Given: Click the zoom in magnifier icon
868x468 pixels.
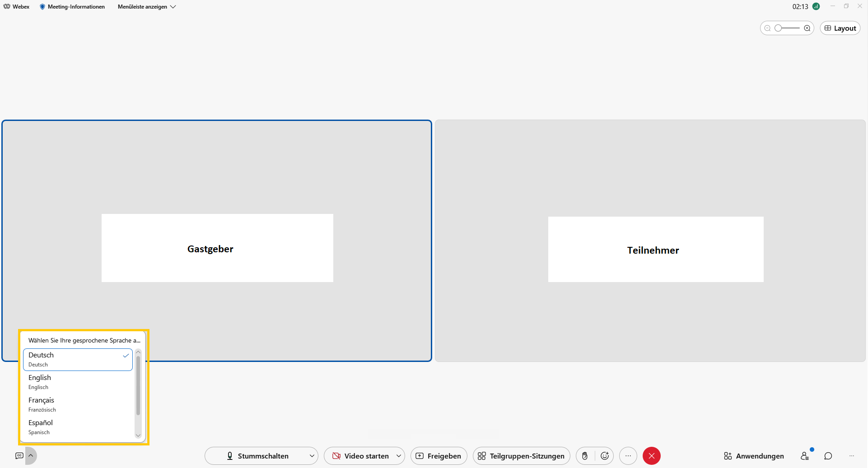Looking at the screenshot, I should pos(807,28).
